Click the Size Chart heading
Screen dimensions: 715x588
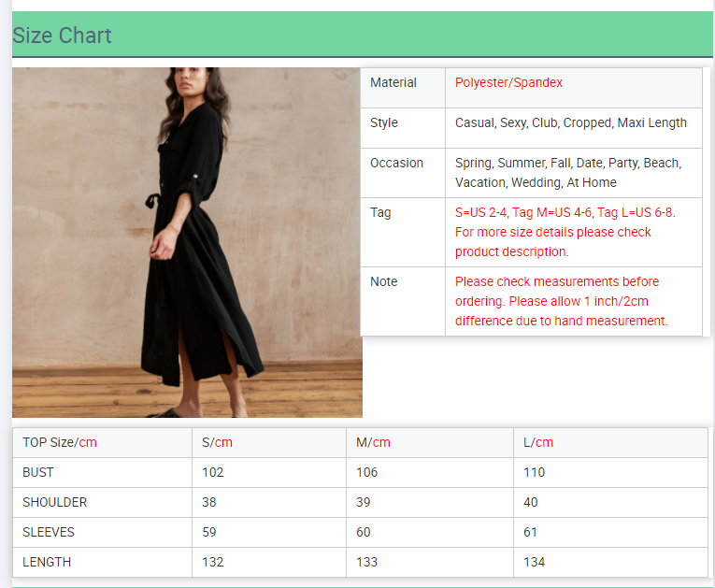tap(62, 36)
